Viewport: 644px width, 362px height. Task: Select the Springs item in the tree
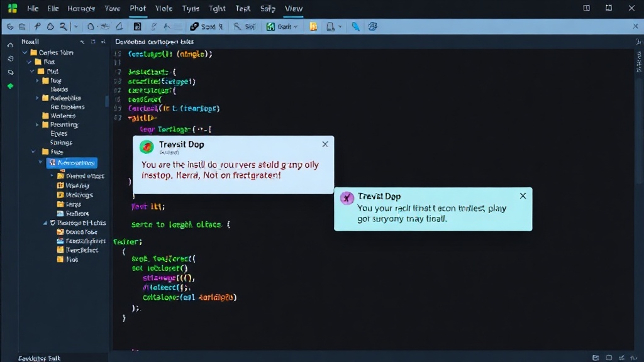pos(61,143)
